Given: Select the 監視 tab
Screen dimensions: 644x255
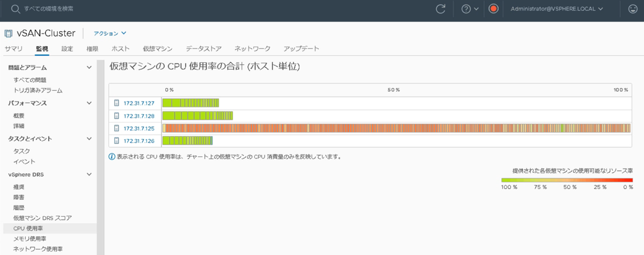Looking at the screenshot, I should click(42, 49).
